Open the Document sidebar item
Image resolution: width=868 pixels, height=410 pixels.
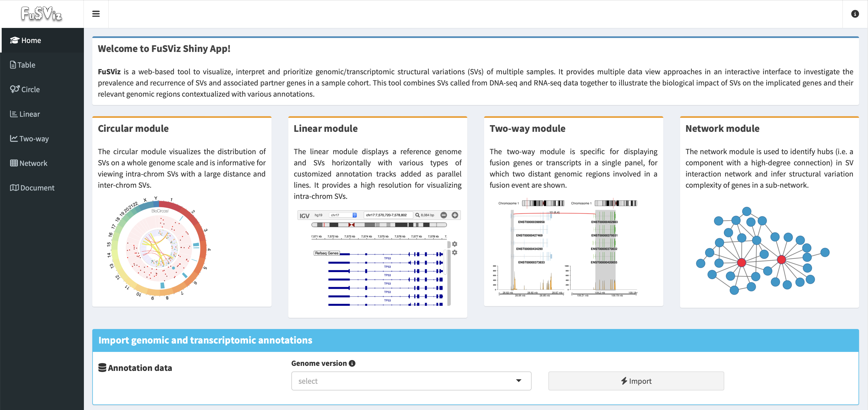coord(42,188)
